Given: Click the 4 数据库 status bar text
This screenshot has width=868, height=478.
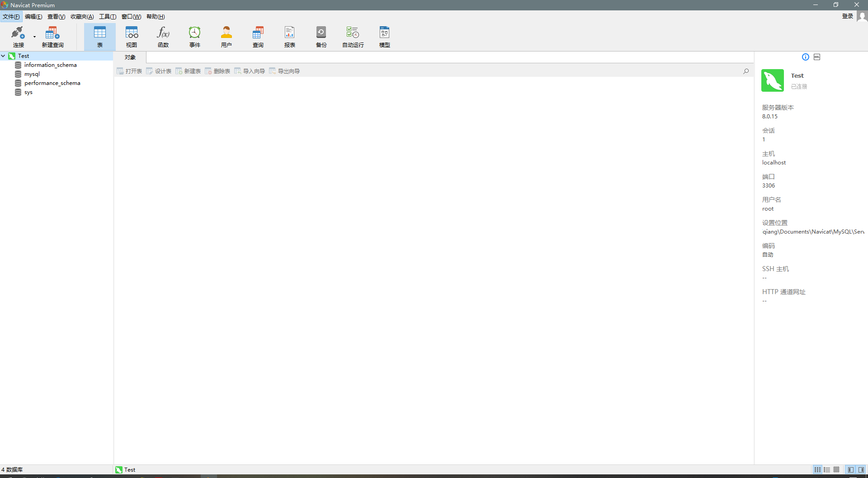Looking at the screenshot, I should (12, 470).
